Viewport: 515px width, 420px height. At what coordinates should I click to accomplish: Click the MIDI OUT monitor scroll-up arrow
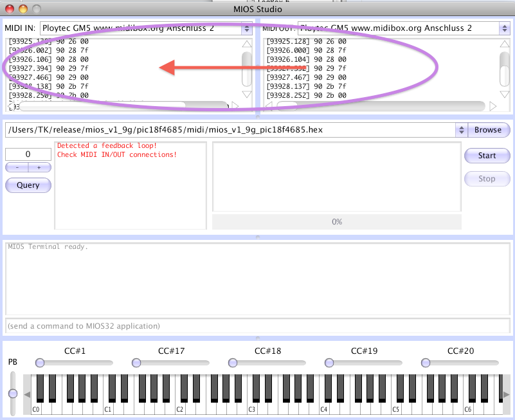click(x=505, y=44)
